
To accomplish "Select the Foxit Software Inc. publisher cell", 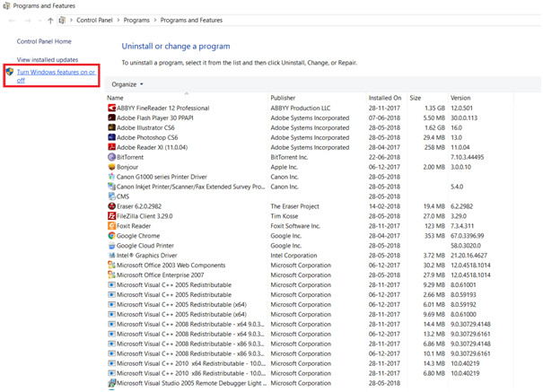I will point(295,226).
